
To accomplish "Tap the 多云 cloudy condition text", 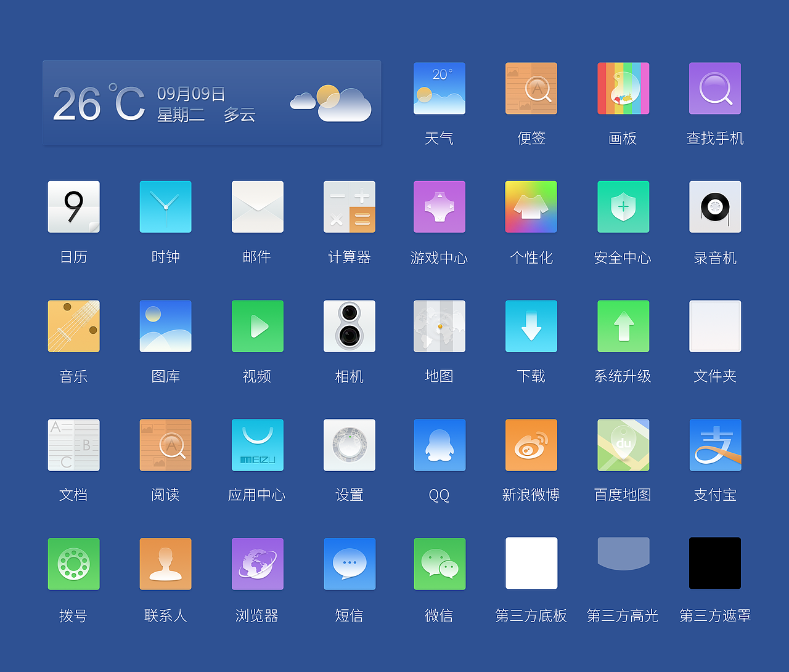I will (x=240, y=115).
